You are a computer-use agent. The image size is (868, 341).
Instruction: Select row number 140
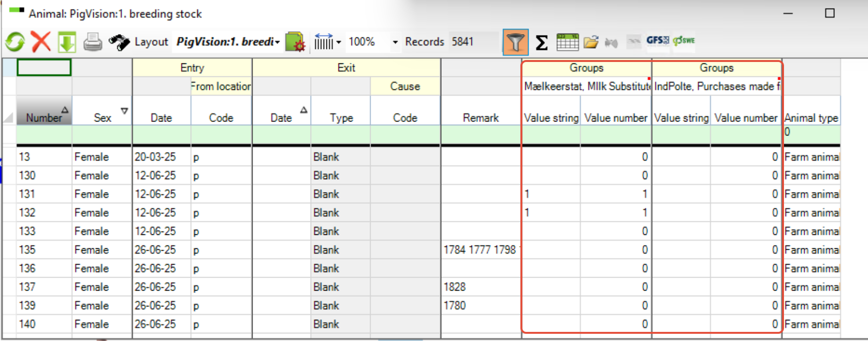coord(44,324)
